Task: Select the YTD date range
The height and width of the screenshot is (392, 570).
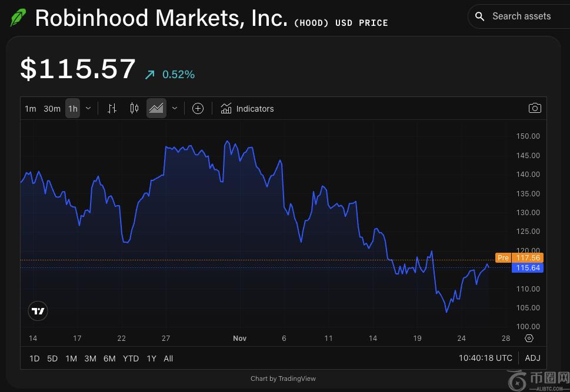Action: tap(131, 359)
